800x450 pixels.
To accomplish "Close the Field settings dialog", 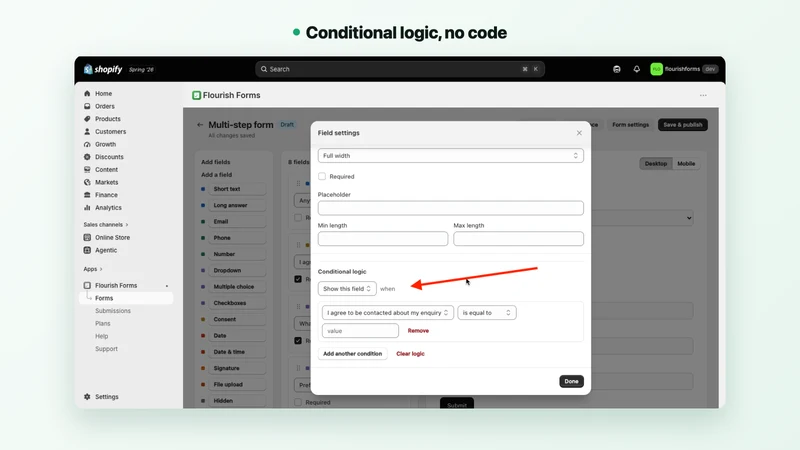I will click(x=579, y=133).
